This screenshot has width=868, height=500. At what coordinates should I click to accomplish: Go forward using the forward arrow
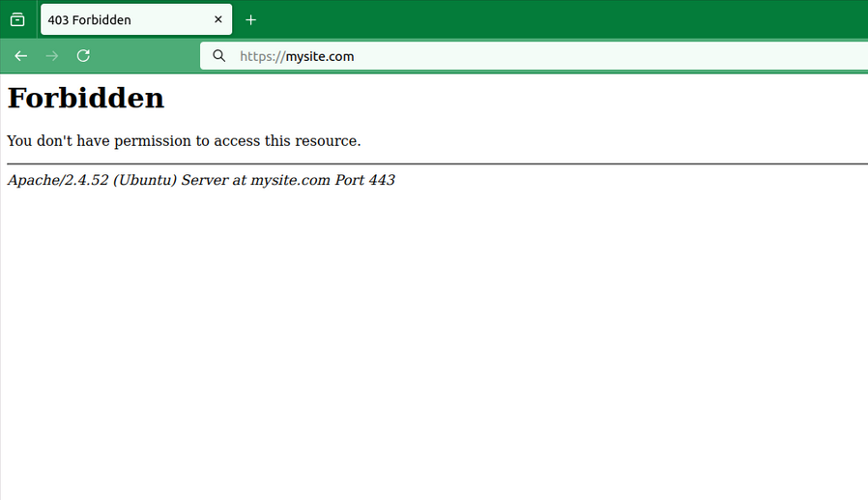coord(52,56)
